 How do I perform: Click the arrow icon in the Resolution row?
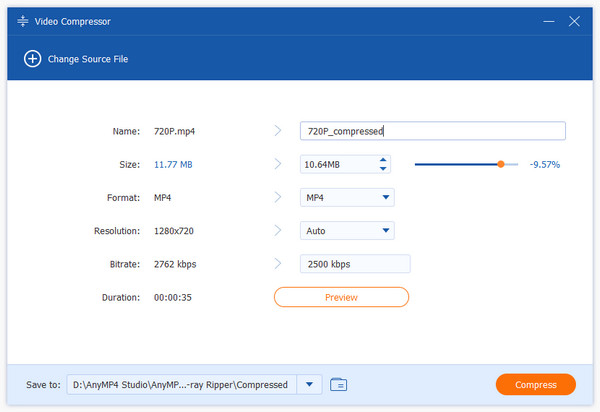[x=278, y=231]
